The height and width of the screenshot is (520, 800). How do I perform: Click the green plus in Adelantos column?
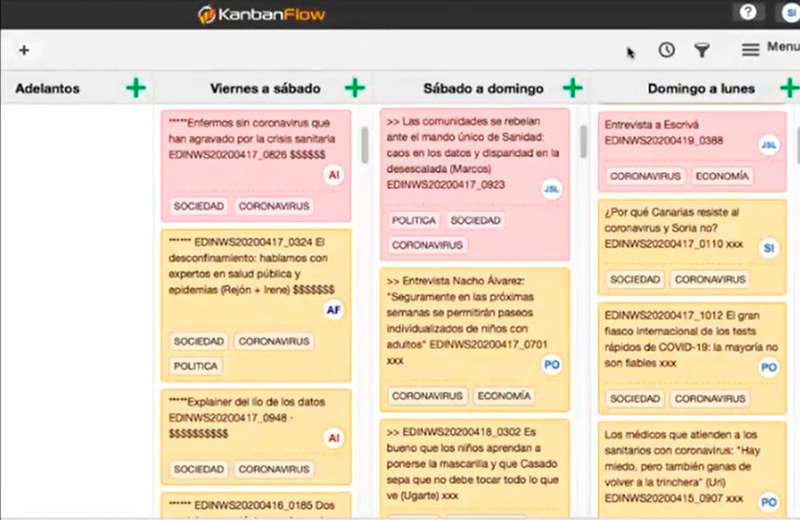pyautogui.click(x=136, y=88)
